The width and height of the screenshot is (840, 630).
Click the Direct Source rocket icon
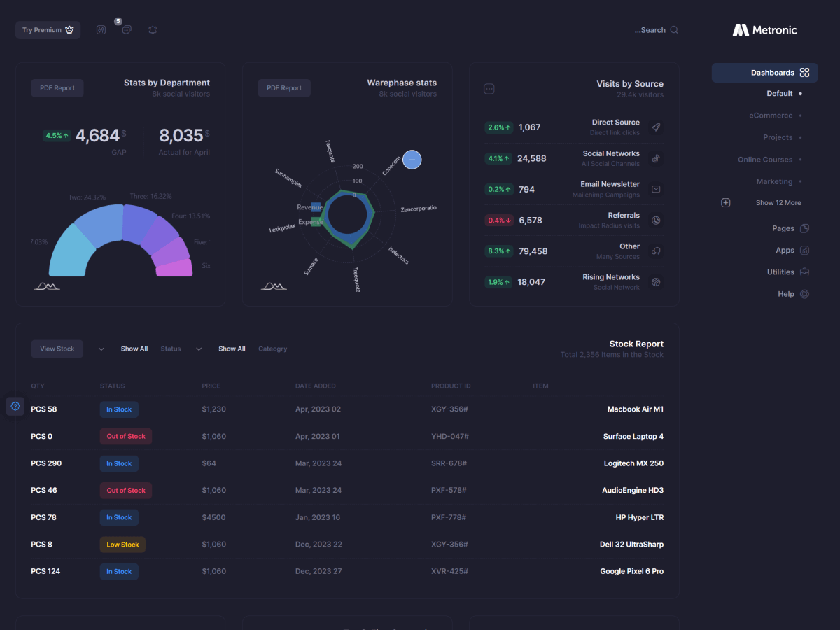pos(656,127)
